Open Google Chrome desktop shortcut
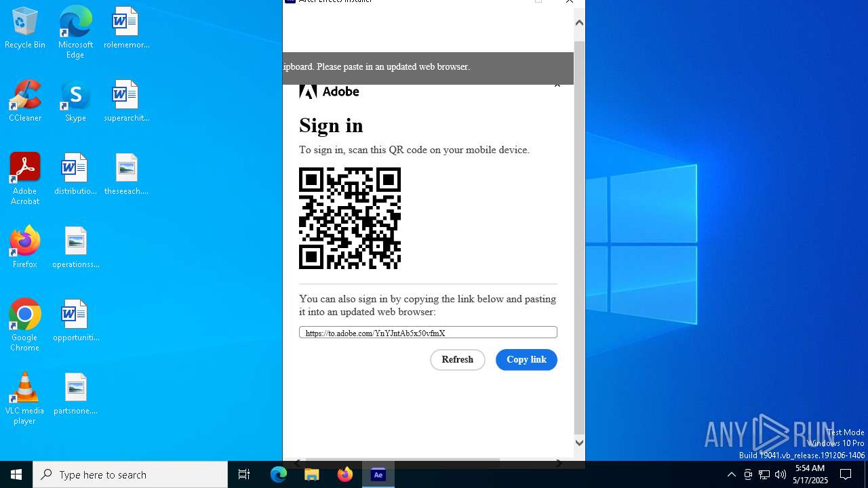The height and width of the screenshot is (488, 868). 25,325
